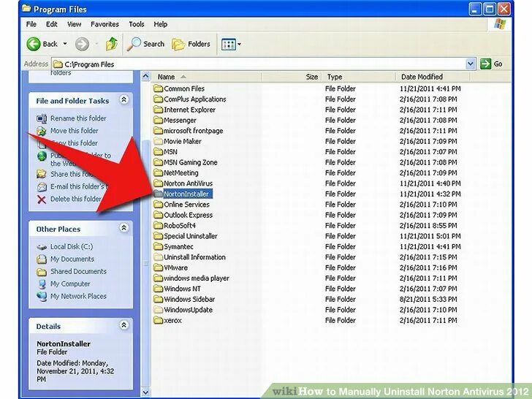Viewport: 532px width, 399px height.
Task: Click the Windows NT folder name
Action: coord(182,289)
